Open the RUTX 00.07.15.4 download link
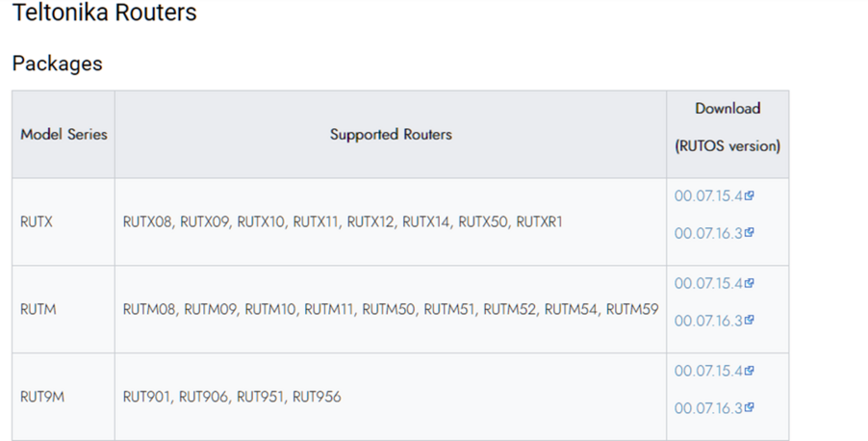868x441 pixels. coord(708,196)
